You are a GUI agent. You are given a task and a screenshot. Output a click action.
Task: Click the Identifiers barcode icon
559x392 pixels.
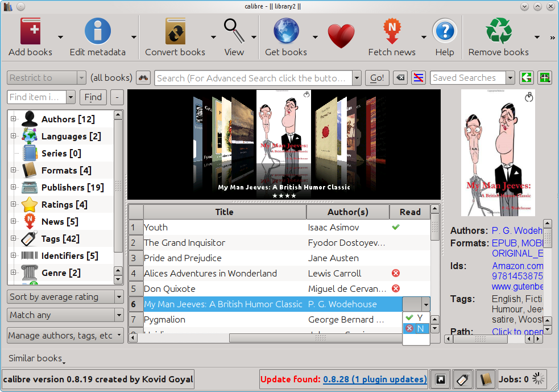coord(29,255)
